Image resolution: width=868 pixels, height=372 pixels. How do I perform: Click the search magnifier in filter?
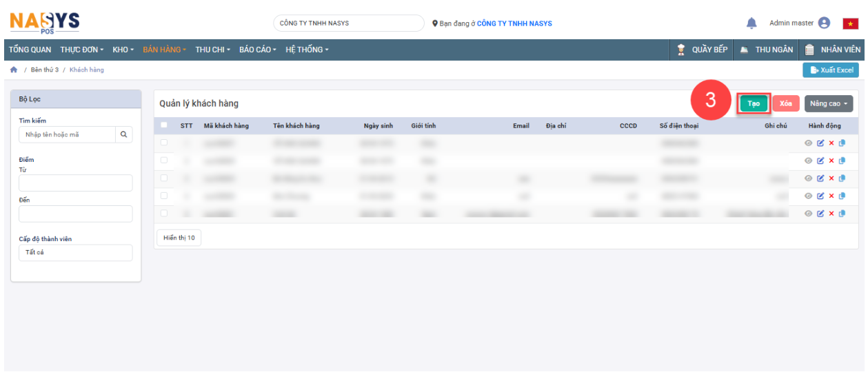[123, 134]
